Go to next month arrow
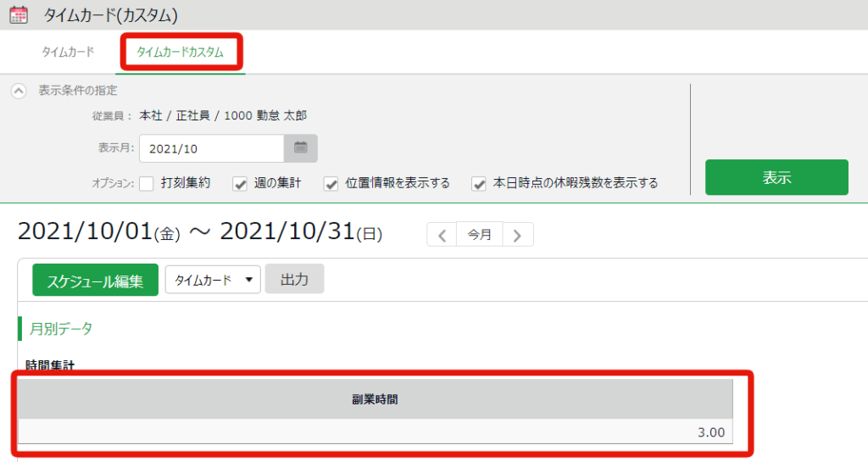Viewport: 868px width, 462px height. coord(518,235)
